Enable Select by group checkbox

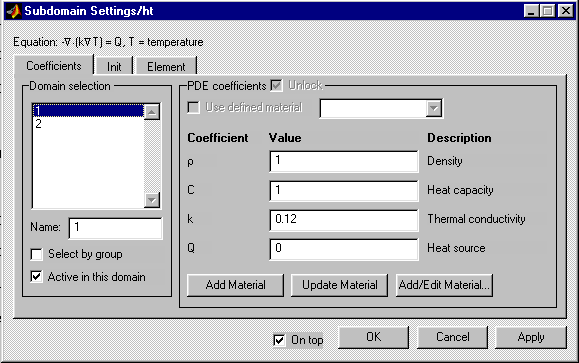(x=37, y=254)
